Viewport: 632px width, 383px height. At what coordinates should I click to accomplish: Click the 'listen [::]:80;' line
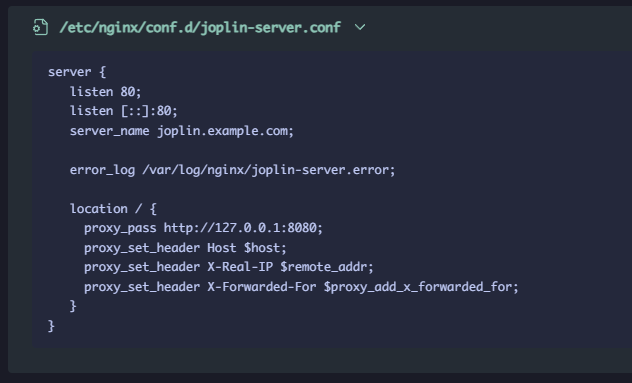(124, 111)
